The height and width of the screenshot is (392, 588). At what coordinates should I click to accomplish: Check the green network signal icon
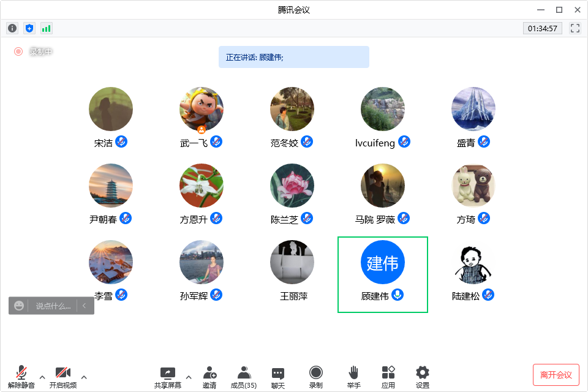tap(47, 28)
